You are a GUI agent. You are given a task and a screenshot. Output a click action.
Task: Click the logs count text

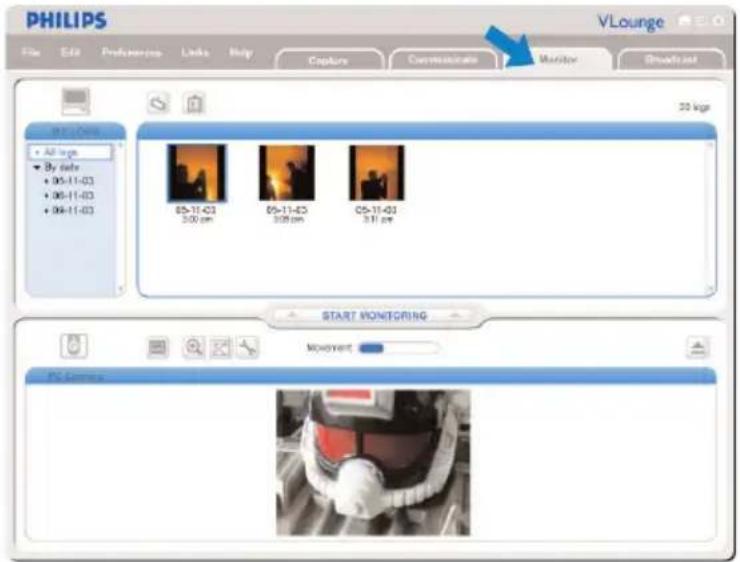coord(694,107)
